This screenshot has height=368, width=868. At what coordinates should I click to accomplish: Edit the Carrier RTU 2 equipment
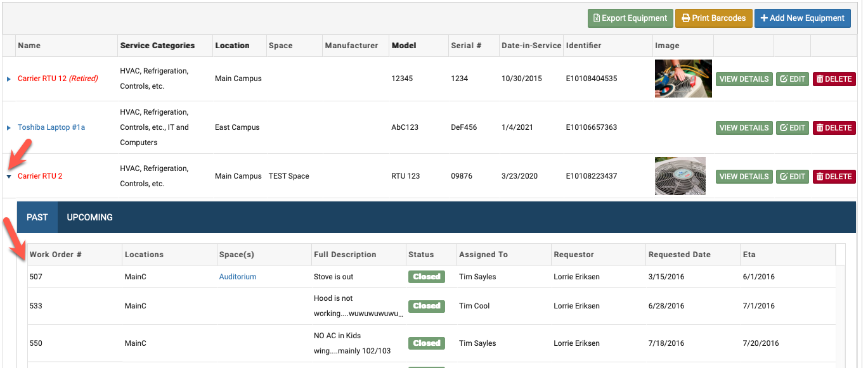pyautogui.click(x=792, y=177)
